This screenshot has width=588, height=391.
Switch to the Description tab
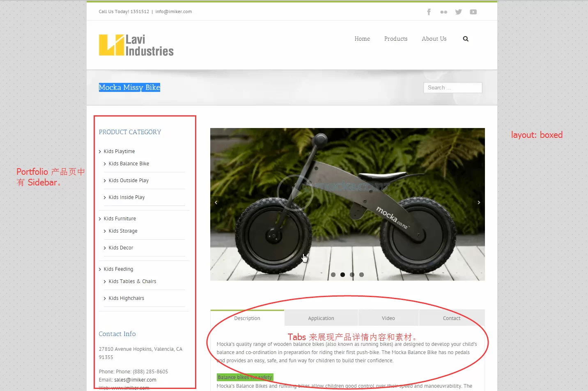247,318
